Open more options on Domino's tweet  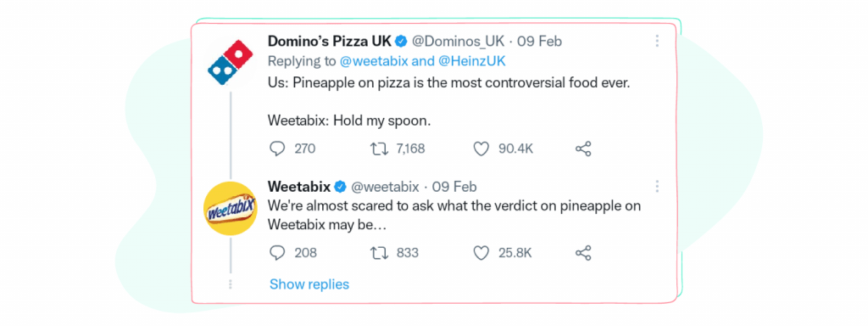tap(657, 41)
